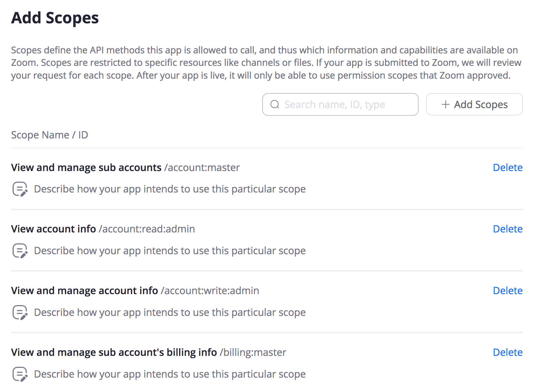This screenshot has width=536, height=392.
Task: Select the View and manage sub accounts title
Action: click(86, 168)
